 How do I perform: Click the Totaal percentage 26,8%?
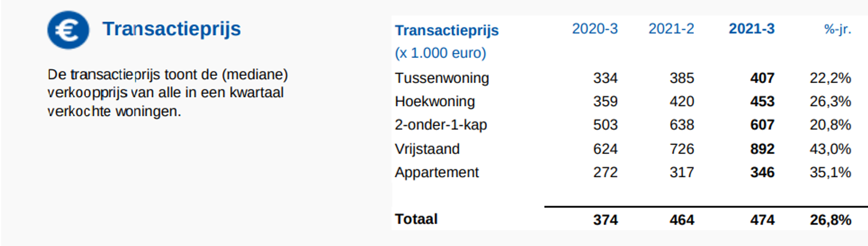(830, 220)
